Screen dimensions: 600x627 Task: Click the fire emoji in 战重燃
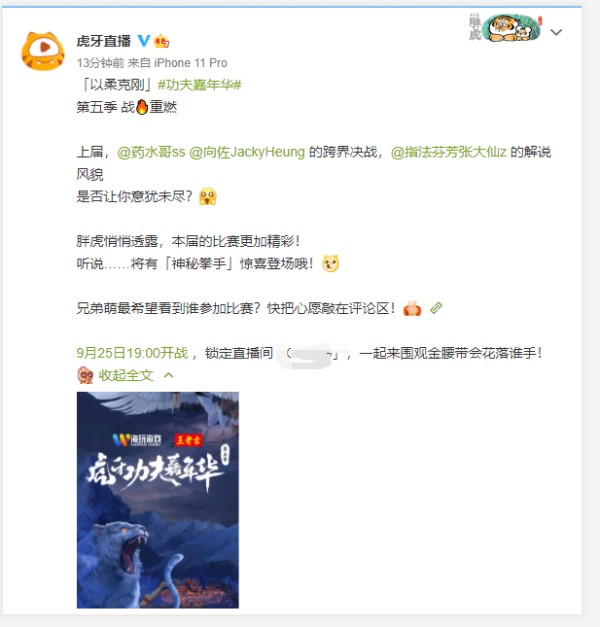142,107
